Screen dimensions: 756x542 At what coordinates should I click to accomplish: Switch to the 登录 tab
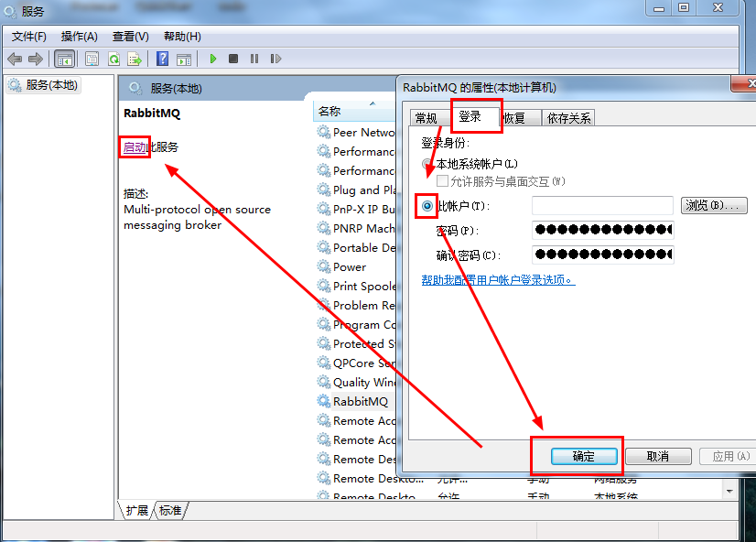pyautogui.click(x=470, y=116)
